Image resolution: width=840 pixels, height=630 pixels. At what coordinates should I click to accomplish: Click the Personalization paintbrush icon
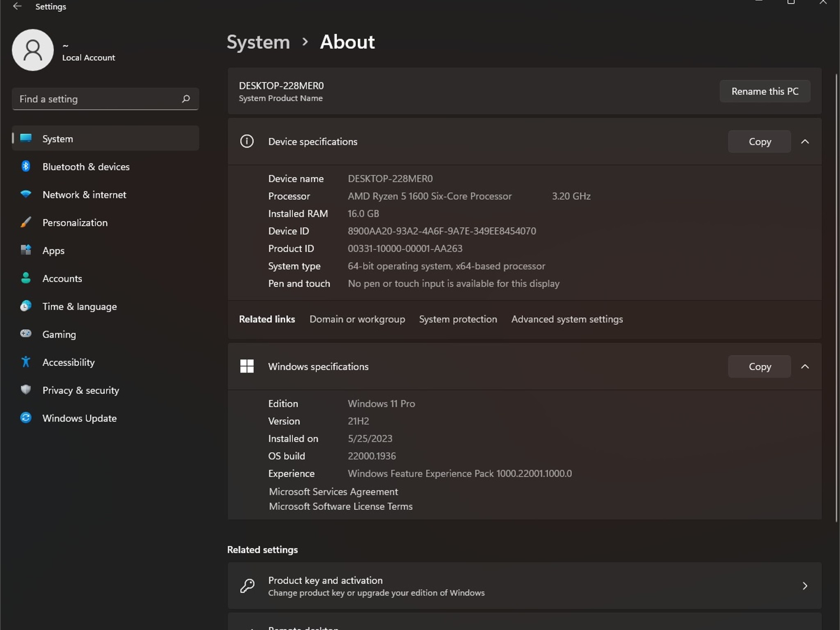[x=26, y=222]
